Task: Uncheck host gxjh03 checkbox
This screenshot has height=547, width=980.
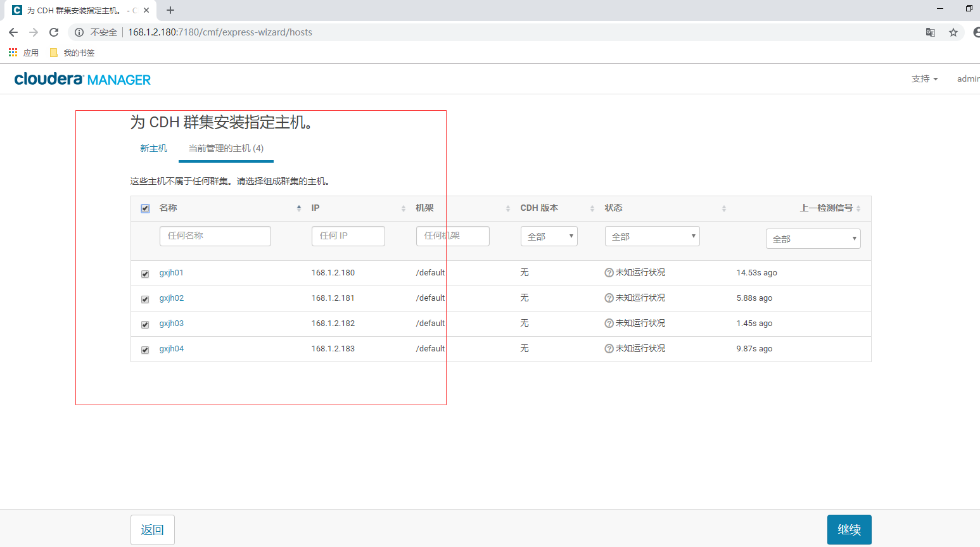Action: click(x=145, y=324)
